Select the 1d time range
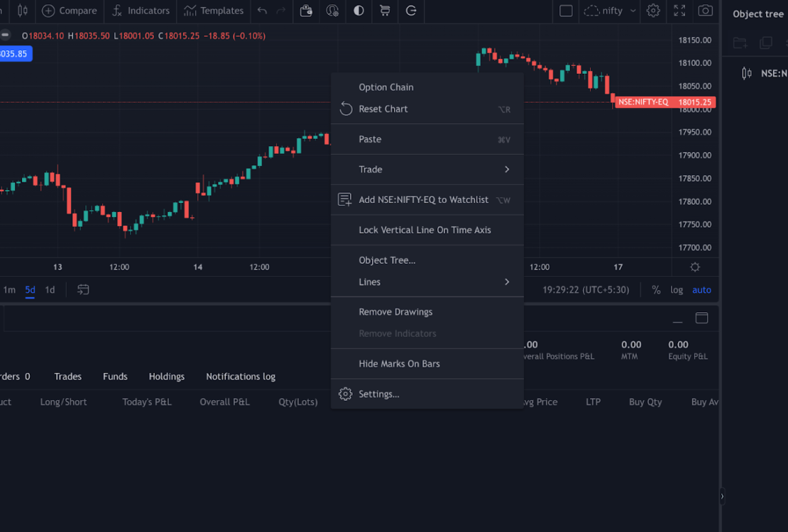Screen dimensions: 788x532 pos(50,290)
